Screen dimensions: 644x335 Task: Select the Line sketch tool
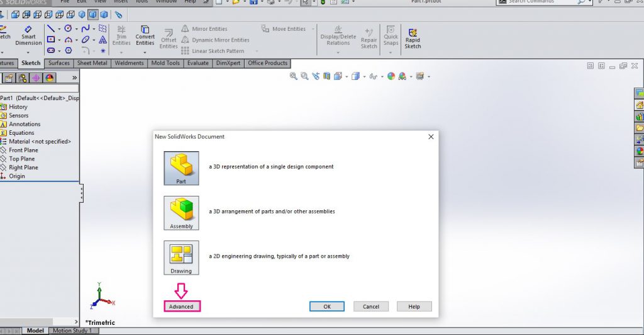(x=50, y=28)
